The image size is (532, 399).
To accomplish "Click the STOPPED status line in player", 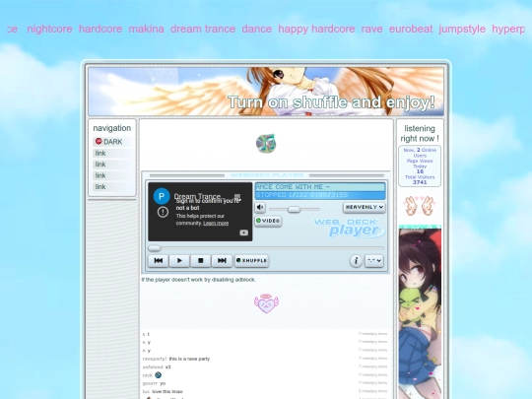I will (x=320, y=195).
